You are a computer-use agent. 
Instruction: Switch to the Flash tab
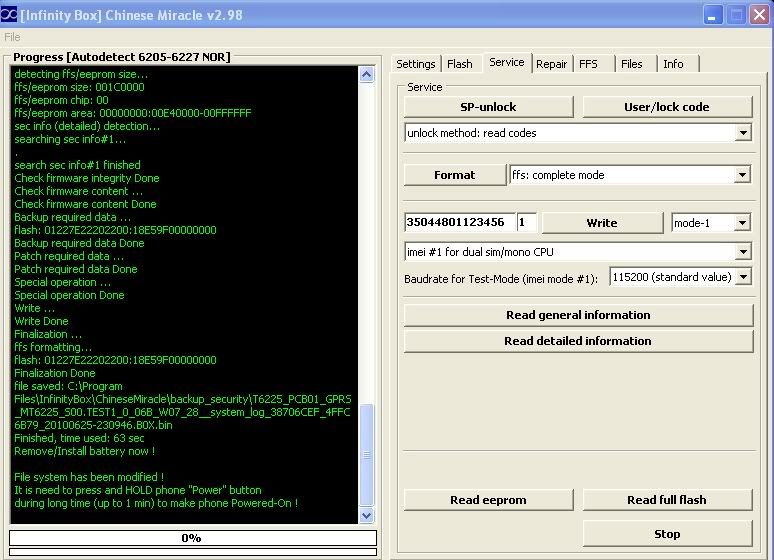(x=460, y=64)
